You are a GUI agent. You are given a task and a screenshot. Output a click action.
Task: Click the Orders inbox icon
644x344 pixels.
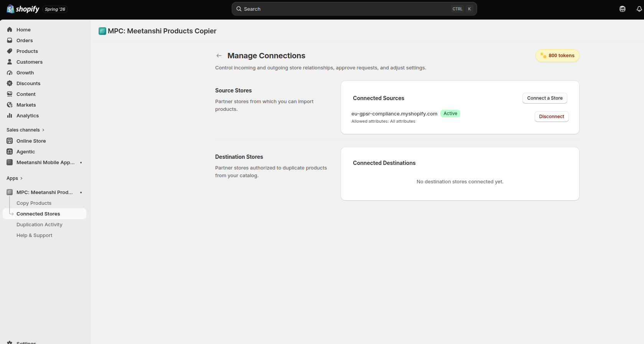pyautogui.click(x=10, y=40)
